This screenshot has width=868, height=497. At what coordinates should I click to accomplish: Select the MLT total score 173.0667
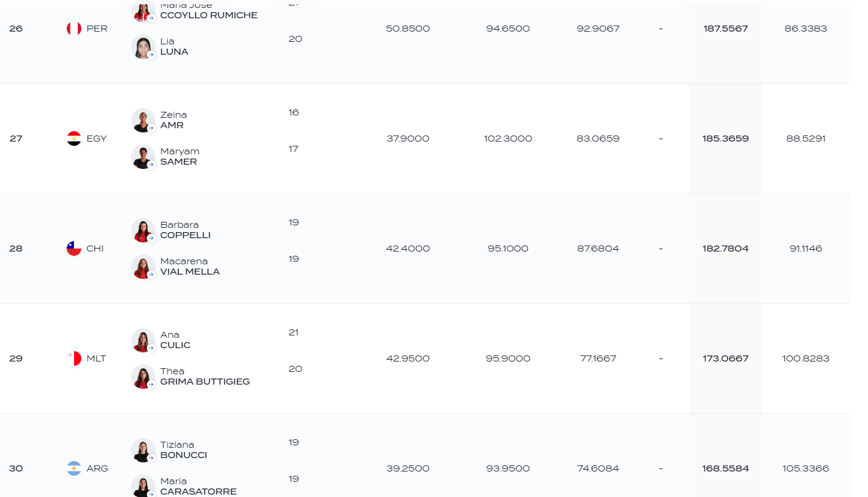click(725, 358)
